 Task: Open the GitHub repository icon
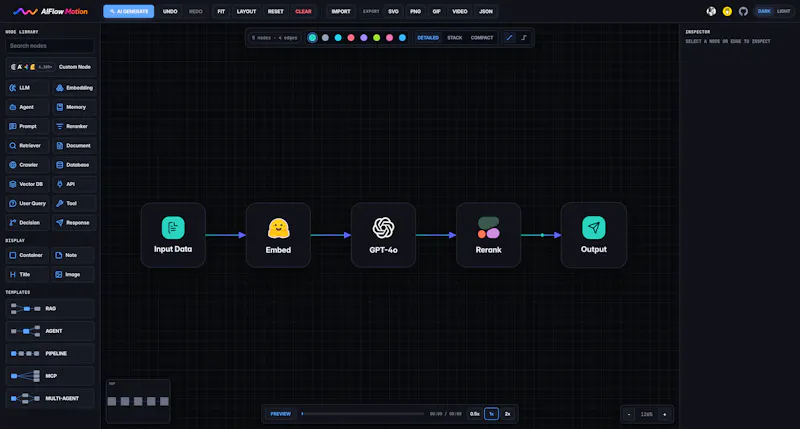(743, 11)
